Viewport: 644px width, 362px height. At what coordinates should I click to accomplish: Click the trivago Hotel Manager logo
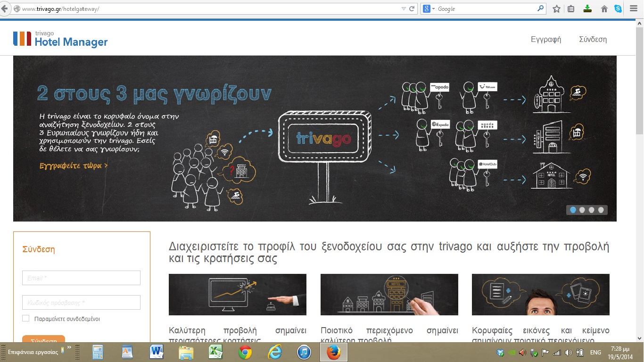click(x=60, y=39)
